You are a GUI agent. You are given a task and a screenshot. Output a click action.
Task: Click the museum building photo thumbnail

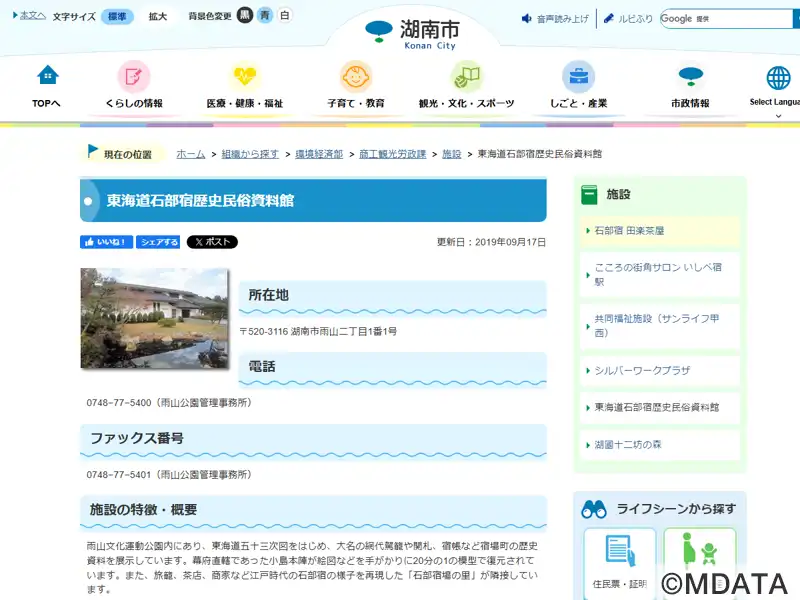(154, 319)
